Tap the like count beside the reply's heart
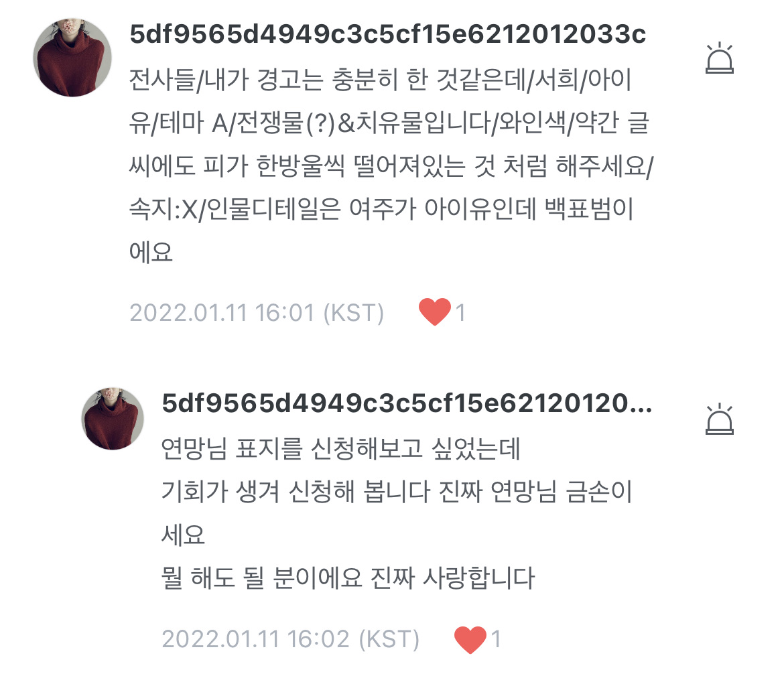The width and height of the screenshot is (784, 676). click(x=495, y=639)
